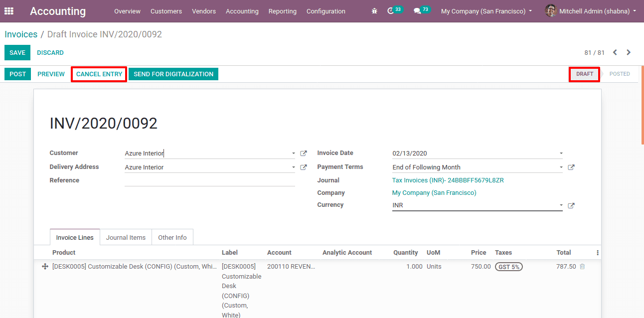
Task: Click the 787.50 total cell
Action: 566,267
